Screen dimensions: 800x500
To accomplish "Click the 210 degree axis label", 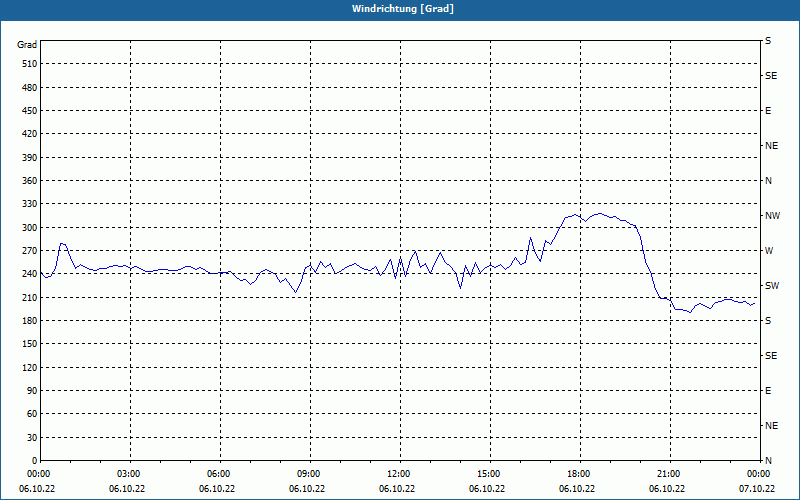I will point(29,297).
